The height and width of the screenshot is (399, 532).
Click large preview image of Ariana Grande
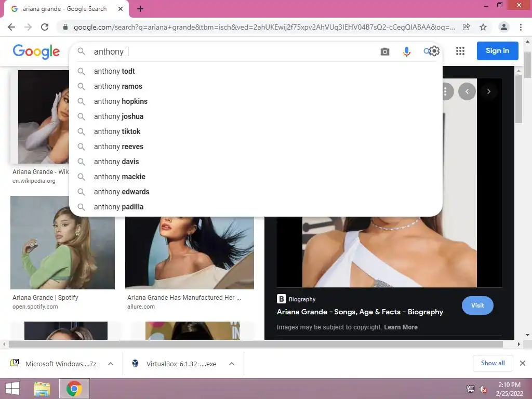390,252
